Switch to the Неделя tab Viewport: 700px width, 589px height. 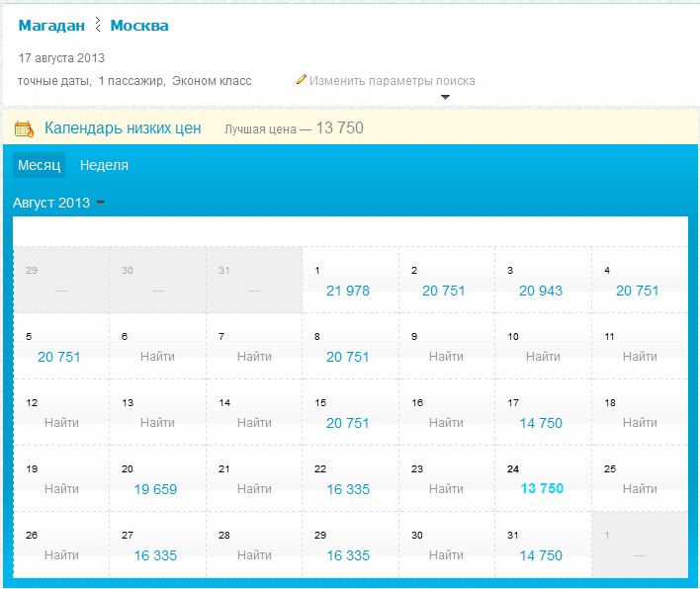coord(104,165)
